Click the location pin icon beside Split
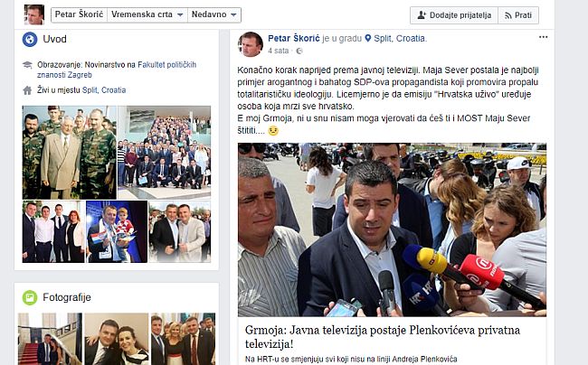Screen dimensions: 588x365 coord(368,38)
